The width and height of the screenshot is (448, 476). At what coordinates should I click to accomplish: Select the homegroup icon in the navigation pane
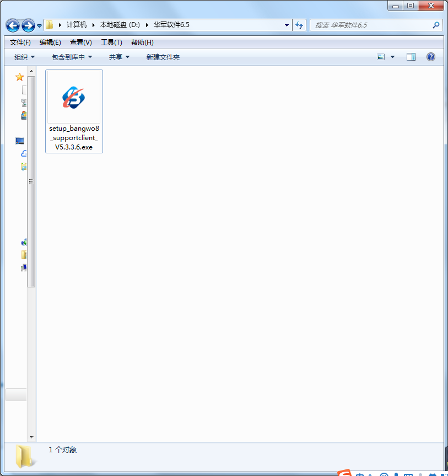(24, 242)
